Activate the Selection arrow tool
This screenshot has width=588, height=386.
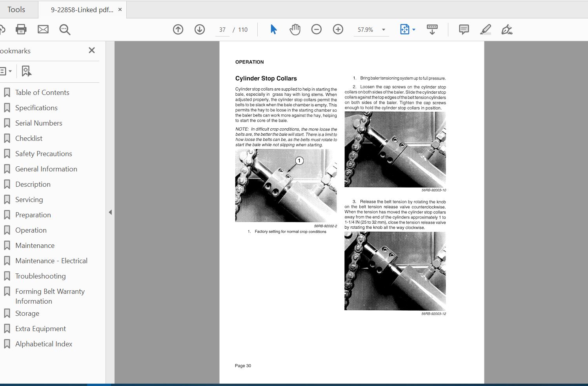pos(273,29)
